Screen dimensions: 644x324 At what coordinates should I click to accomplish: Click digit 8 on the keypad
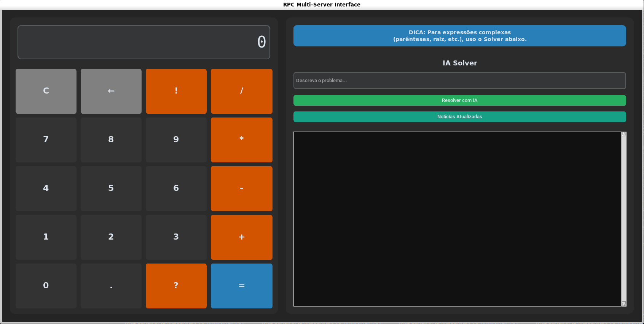point(111,140)
